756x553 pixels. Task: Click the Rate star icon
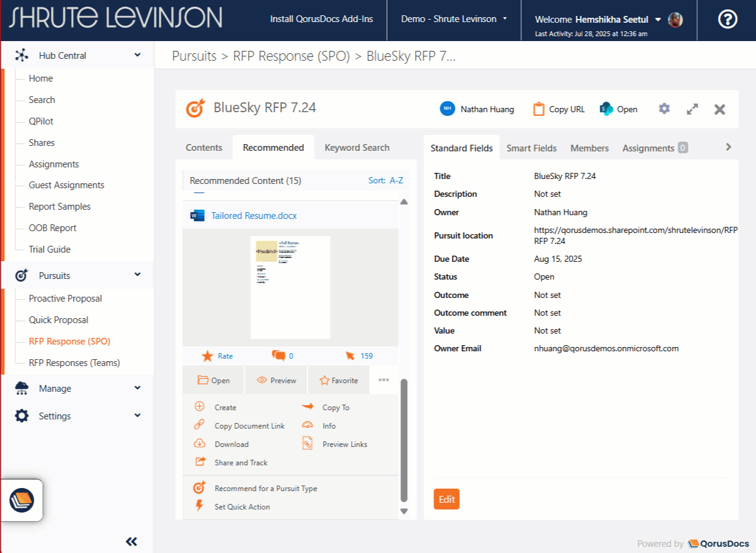point(208,356)
